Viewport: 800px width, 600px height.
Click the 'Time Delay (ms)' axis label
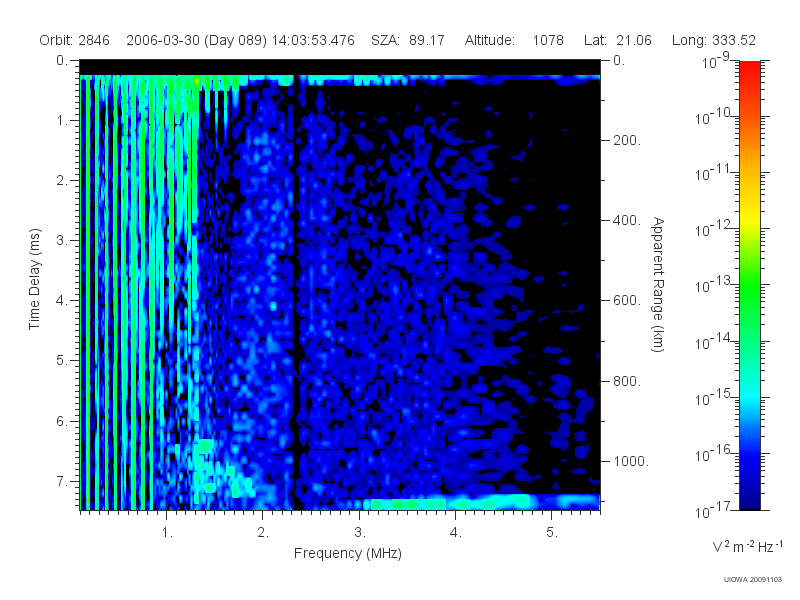pyautogui.click(x=34, y=279)
